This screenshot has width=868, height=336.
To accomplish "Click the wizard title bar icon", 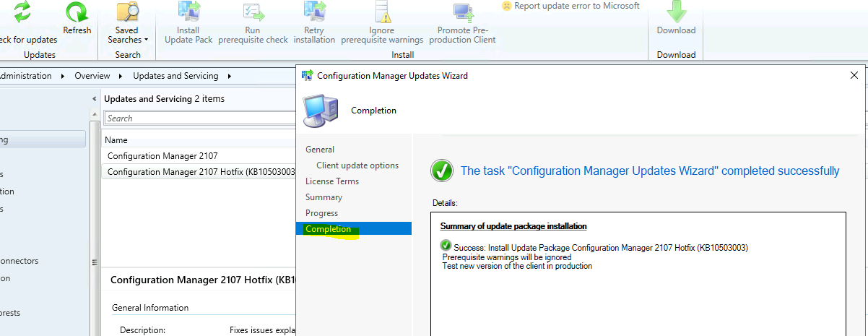I will tap(307, 75).
